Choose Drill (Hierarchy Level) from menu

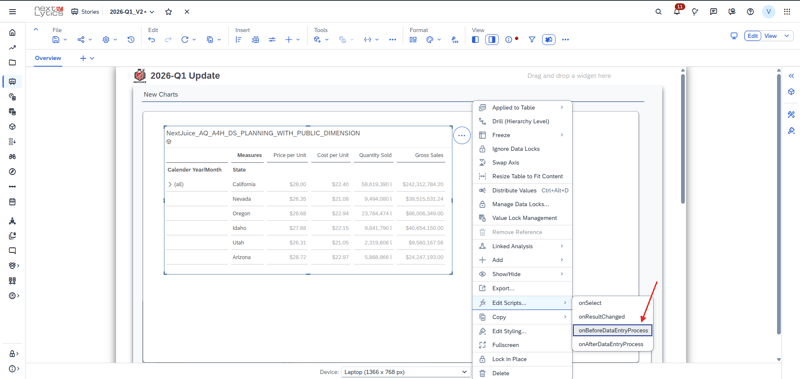[x=522, y=121]
